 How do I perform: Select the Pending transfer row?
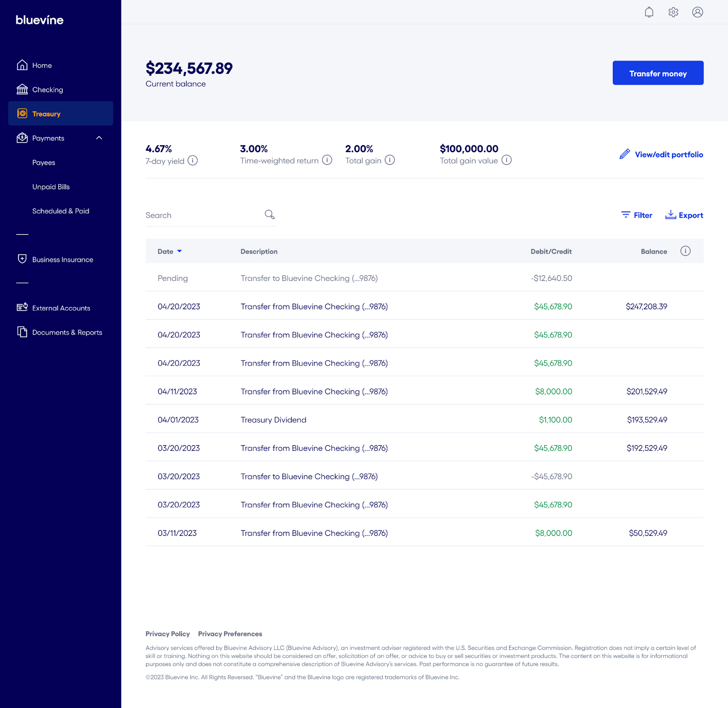(425, 278)
